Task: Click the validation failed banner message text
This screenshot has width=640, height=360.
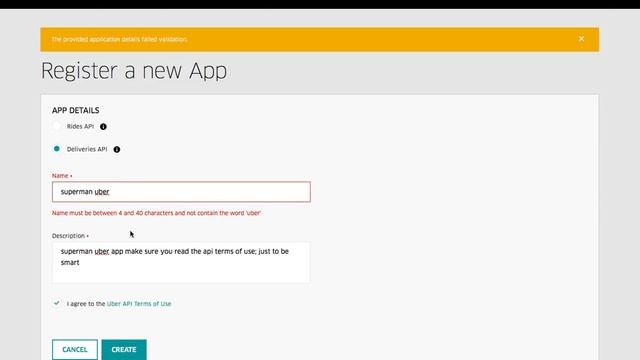Action: point(119,40)
